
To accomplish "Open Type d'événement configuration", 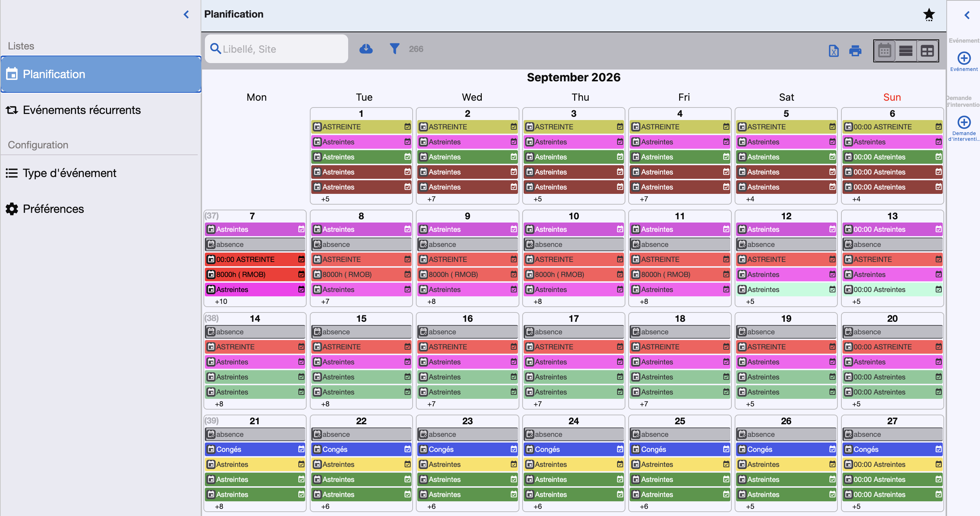I will click(x=101, y=173).
